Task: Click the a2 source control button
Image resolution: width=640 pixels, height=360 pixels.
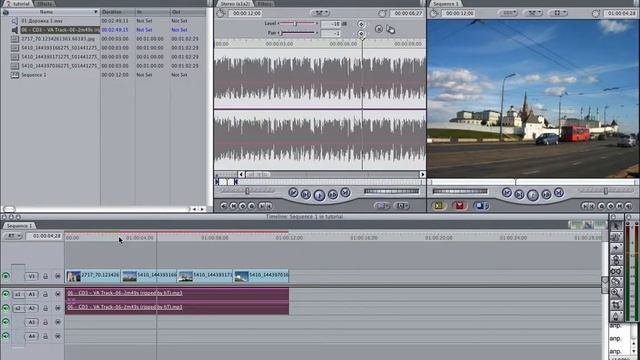Action: coord(18,308)
